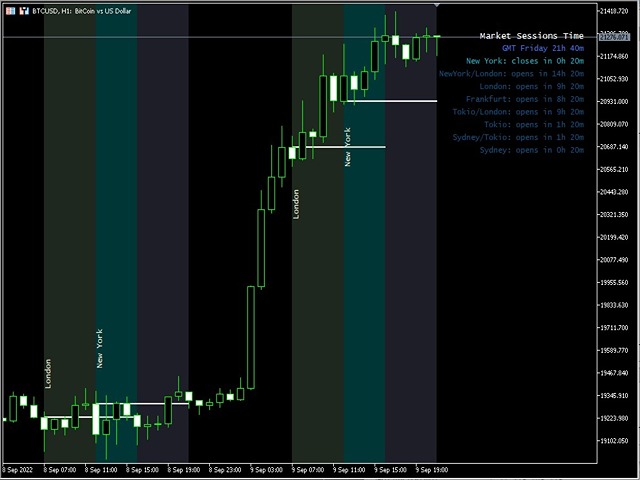Click the 21174.860 price scale label
640x480 pixels.
click(x=614, y=56)
